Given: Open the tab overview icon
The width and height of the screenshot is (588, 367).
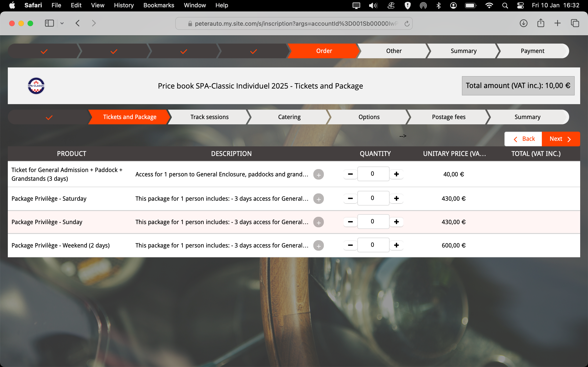Looking at the screenshot, I should [x=575, y=23].
